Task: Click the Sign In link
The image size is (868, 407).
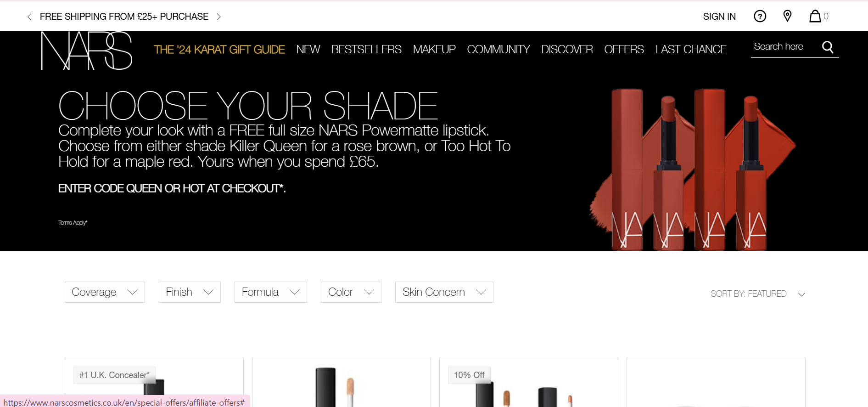Action: [x=719, y=17]
